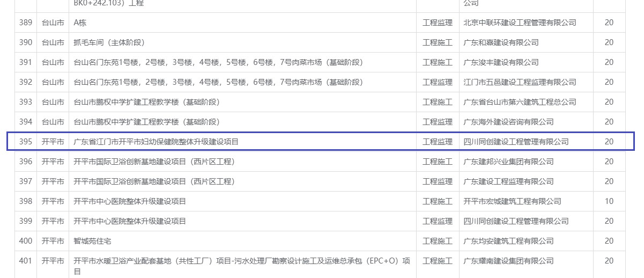
Task: Select 四川同创建设工程管理有限公司 in row 395
Action: pyautogui.click(x=516, y=142)
